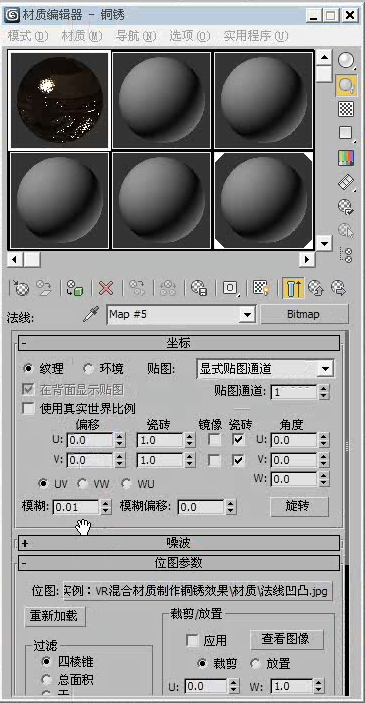Click the red X Reset Map icon

pos(106,288)
